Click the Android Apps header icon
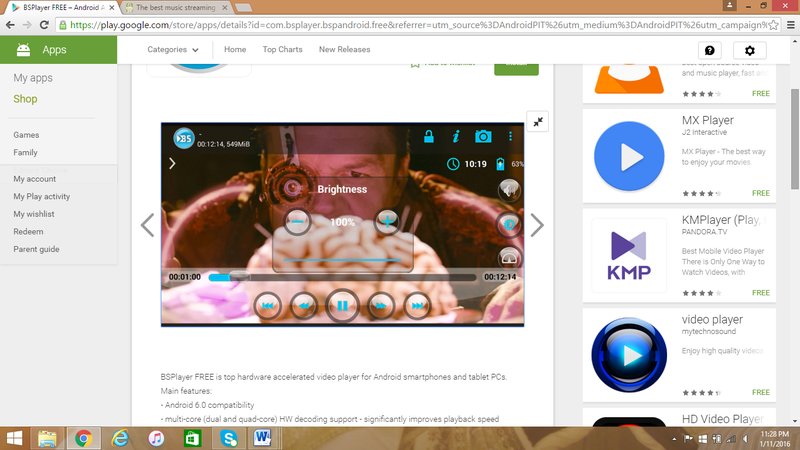This screenshot has height=450, width=800. point(23,50)
